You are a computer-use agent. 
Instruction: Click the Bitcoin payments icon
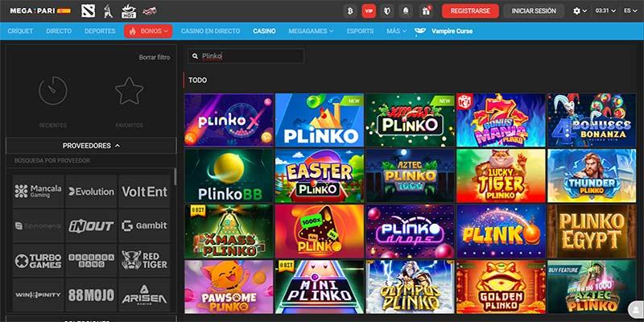[x=350, y=11]
